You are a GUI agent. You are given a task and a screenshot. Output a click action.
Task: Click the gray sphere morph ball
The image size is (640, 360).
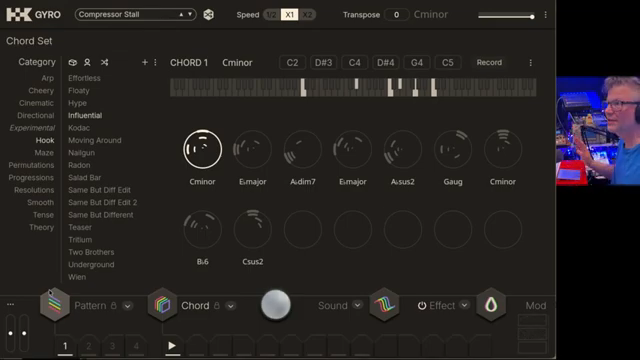point(276,304)
